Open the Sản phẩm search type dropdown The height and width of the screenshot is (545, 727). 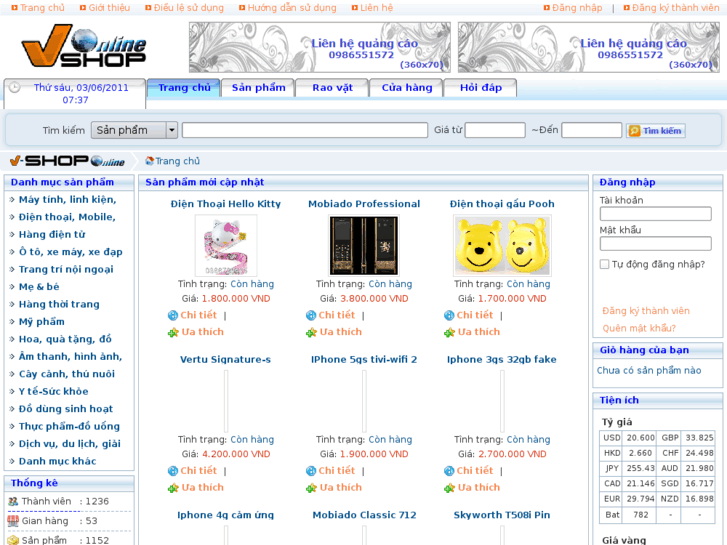point(134,130)
